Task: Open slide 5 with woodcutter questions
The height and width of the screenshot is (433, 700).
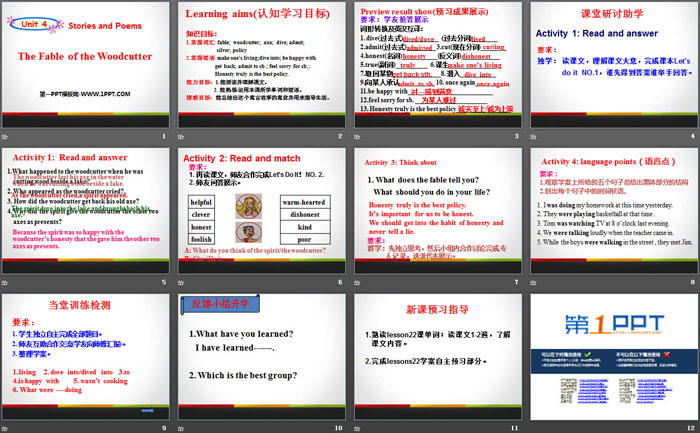Action: pyautogui.click(x=88, y=215)
